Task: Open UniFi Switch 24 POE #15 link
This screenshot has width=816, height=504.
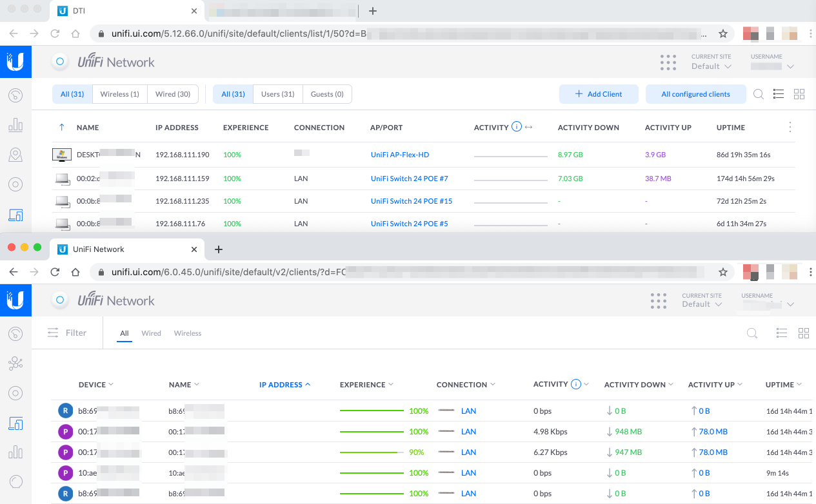Action: 412,201
